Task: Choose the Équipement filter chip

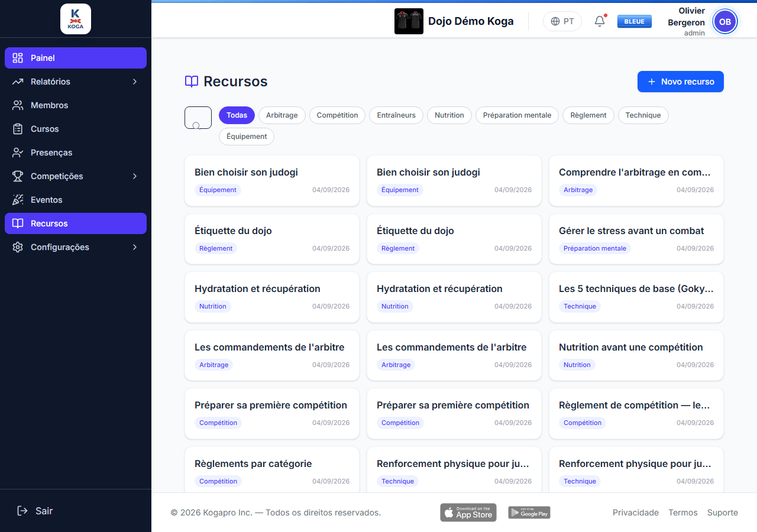Action: (x=247, y=137)
